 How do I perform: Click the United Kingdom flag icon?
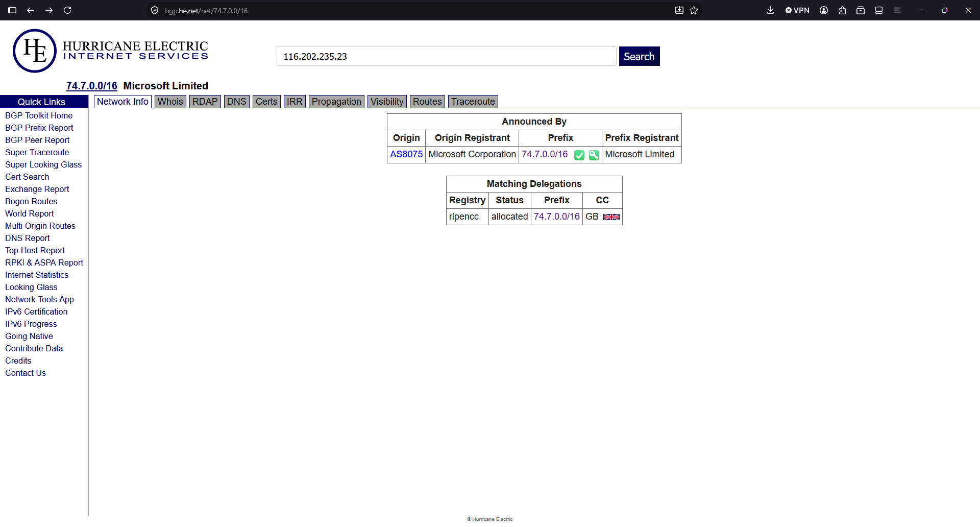click(611, 217)
